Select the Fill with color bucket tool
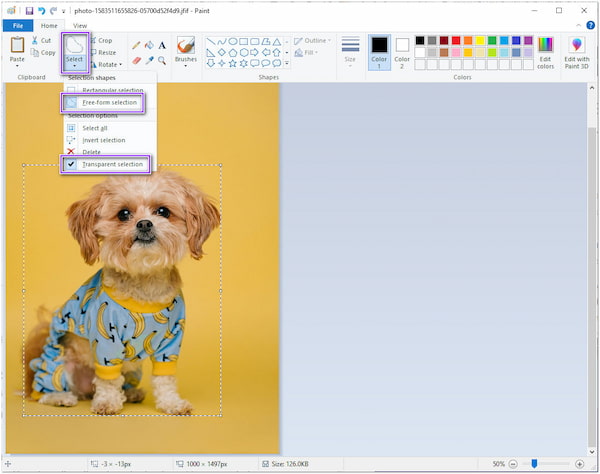Image resolution: width=600 pixels, height=474 pixels. [149, 45]
